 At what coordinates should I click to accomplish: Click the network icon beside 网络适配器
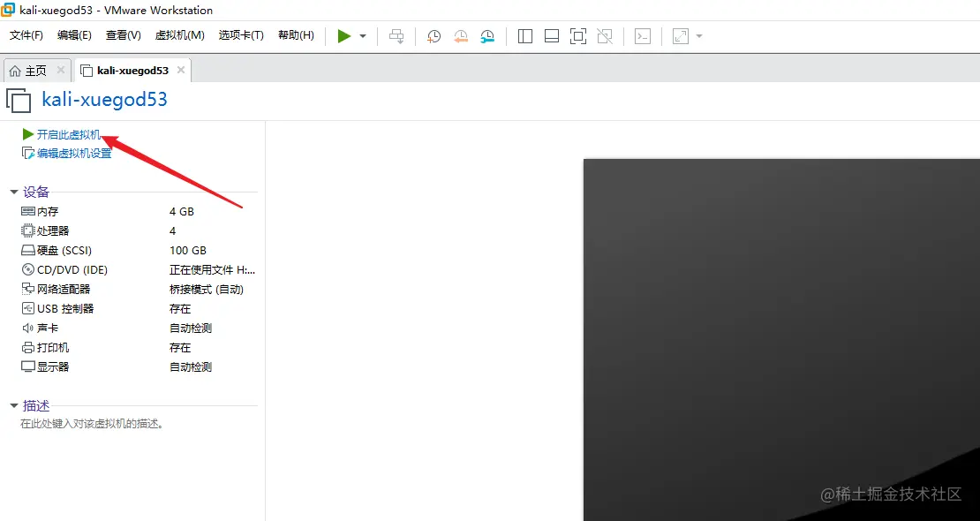(27, 289)
